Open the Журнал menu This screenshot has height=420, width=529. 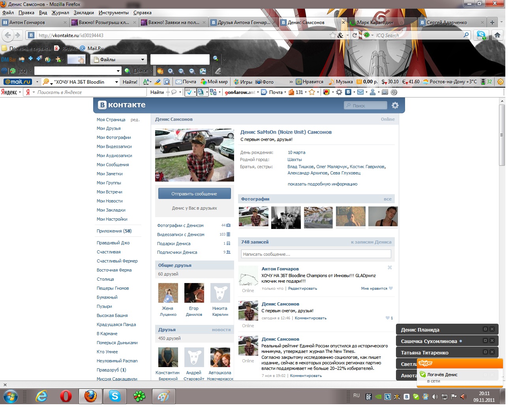click(x=60, y=13)
